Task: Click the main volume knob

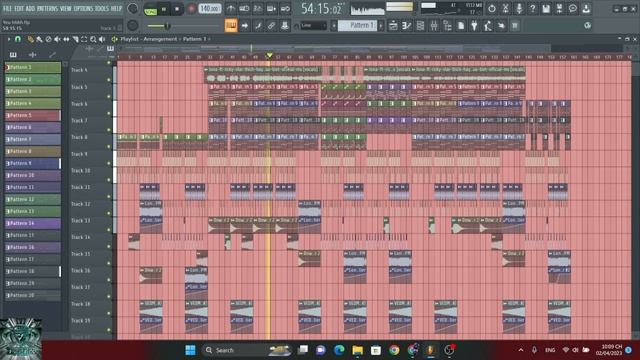Action: pos(133,8)
